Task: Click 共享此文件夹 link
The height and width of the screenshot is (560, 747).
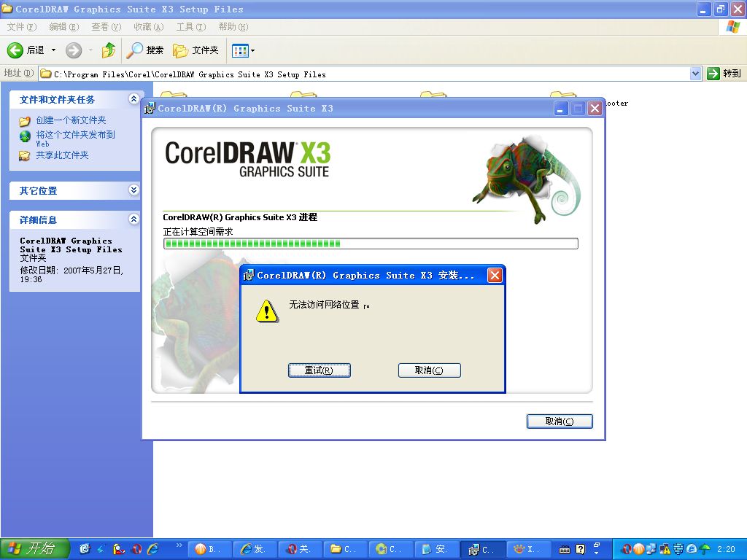Action: pyautogui.click(x=63, y=155)
